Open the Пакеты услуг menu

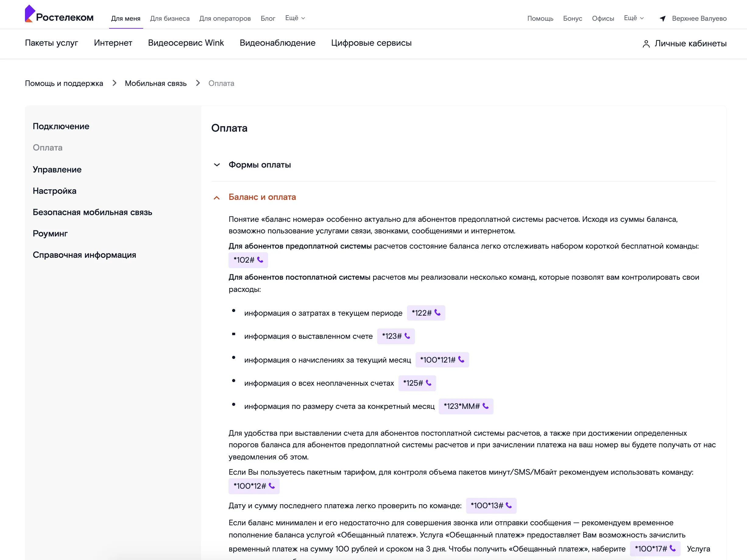[x=51, y=43]
